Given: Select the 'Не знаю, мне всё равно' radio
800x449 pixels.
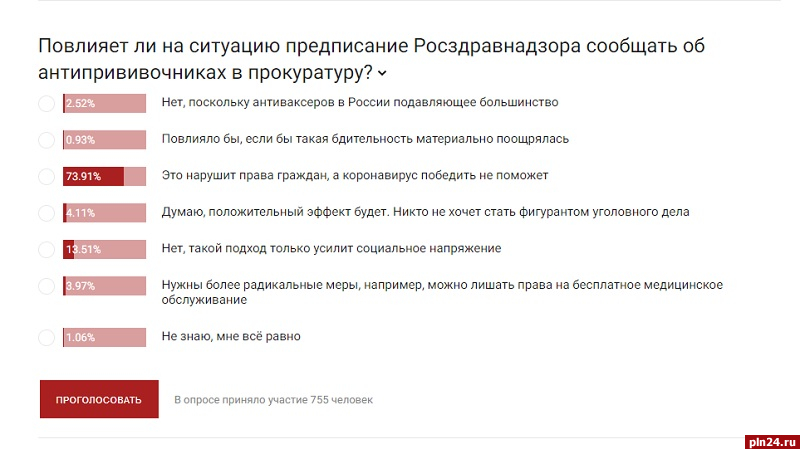Looking at the screenshot, I should [x=46, y=337].
